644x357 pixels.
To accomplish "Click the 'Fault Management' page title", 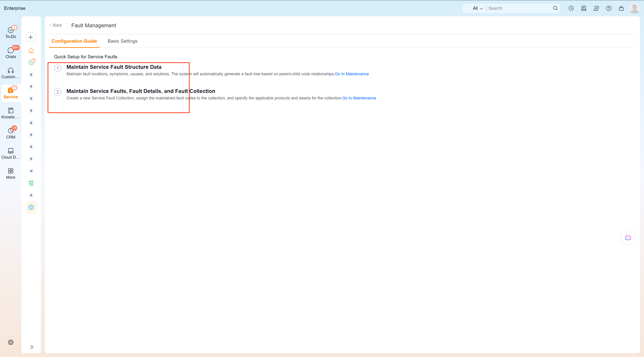I will tap(93, 25).
